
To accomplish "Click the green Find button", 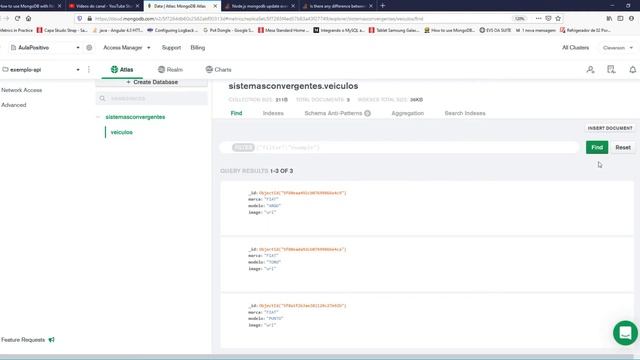I will [597, 147].
